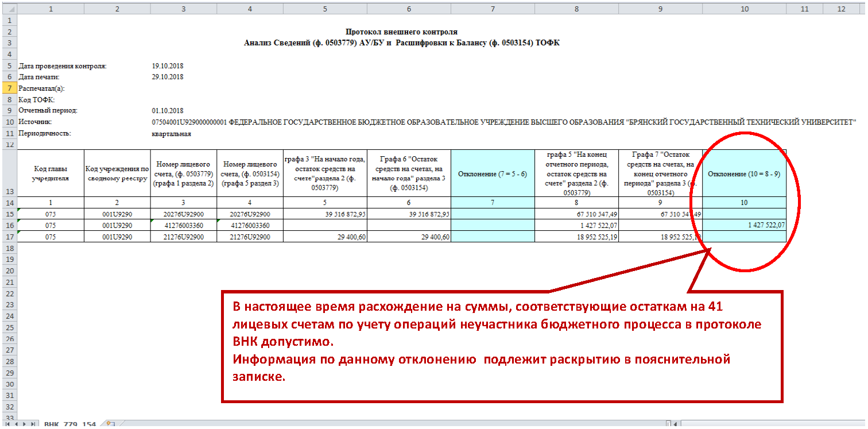The height and width of the screenshot is (429, 868).
Task: Select column header 10
Action: 744,9
